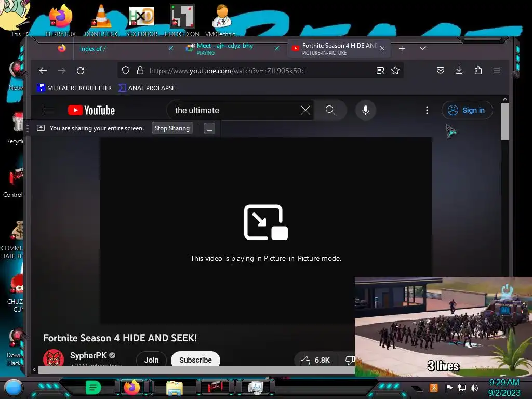Open the Start orb button
The height and width of the screenshot is (399, 532).
tap(13, 388)
